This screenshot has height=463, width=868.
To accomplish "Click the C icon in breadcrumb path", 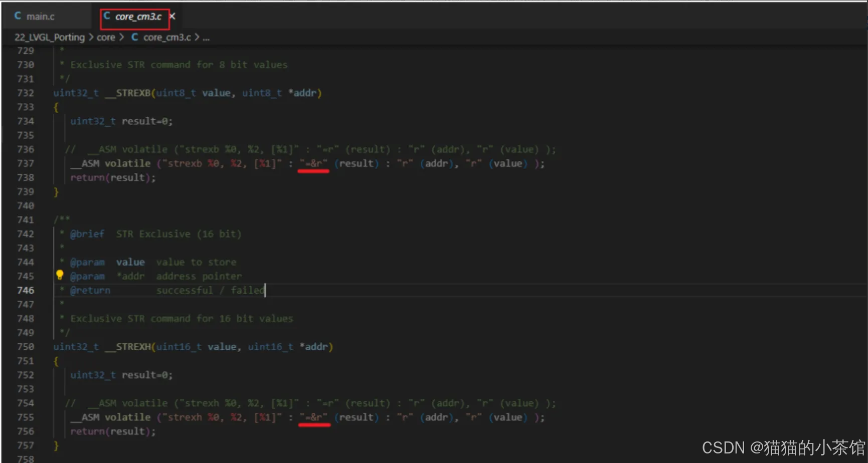I will [135, 37].
